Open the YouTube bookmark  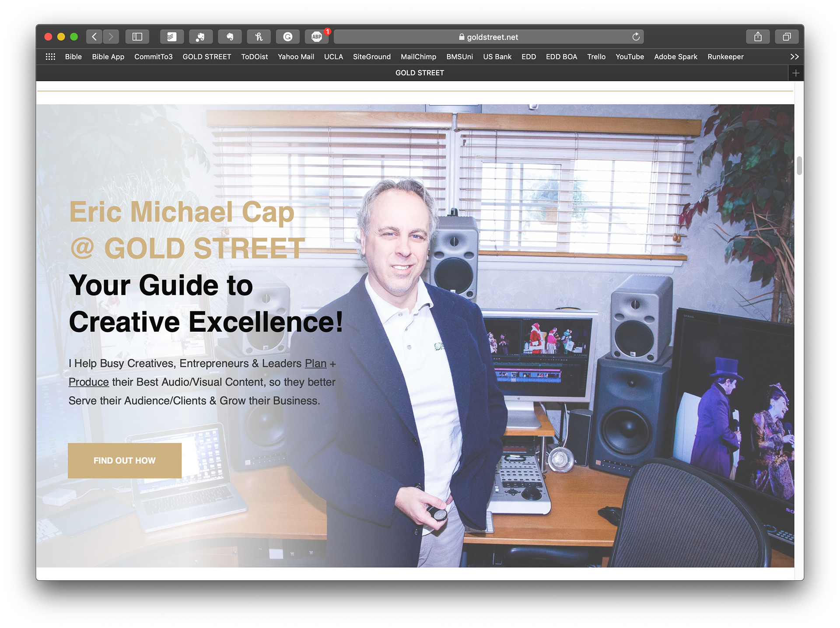coord(630,56)
